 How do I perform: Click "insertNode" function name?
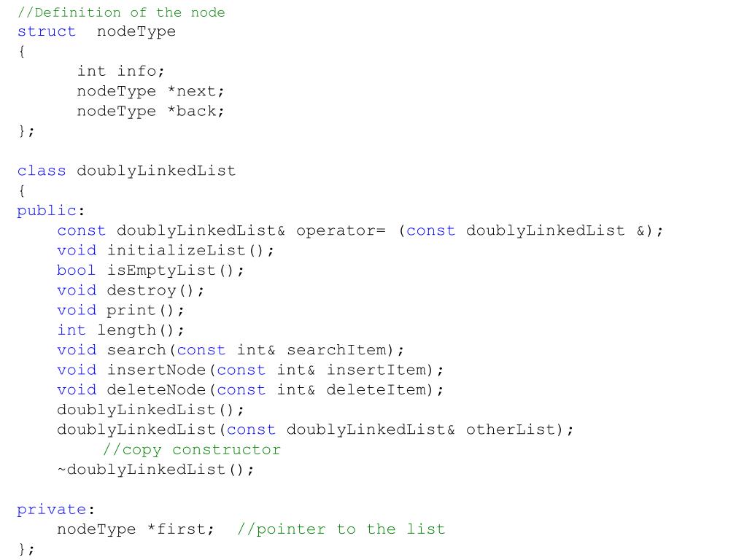(x=156, y=370)
